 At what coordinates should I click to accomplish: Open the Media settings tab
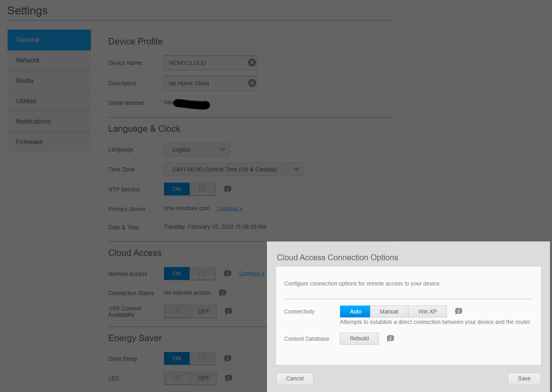(x=49, y=81)
